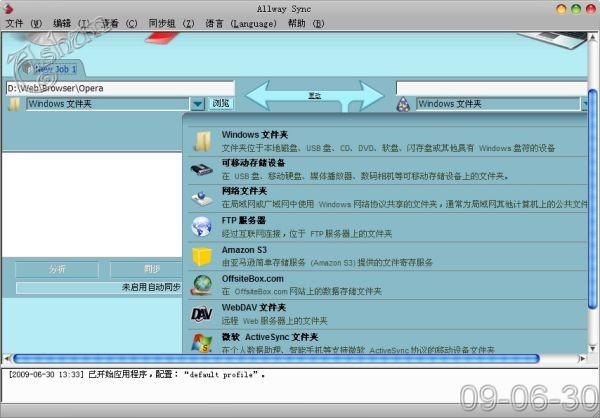Click the 浏览 browse button
The height and width of the screenshot is (418, 600).
point(221,103)
